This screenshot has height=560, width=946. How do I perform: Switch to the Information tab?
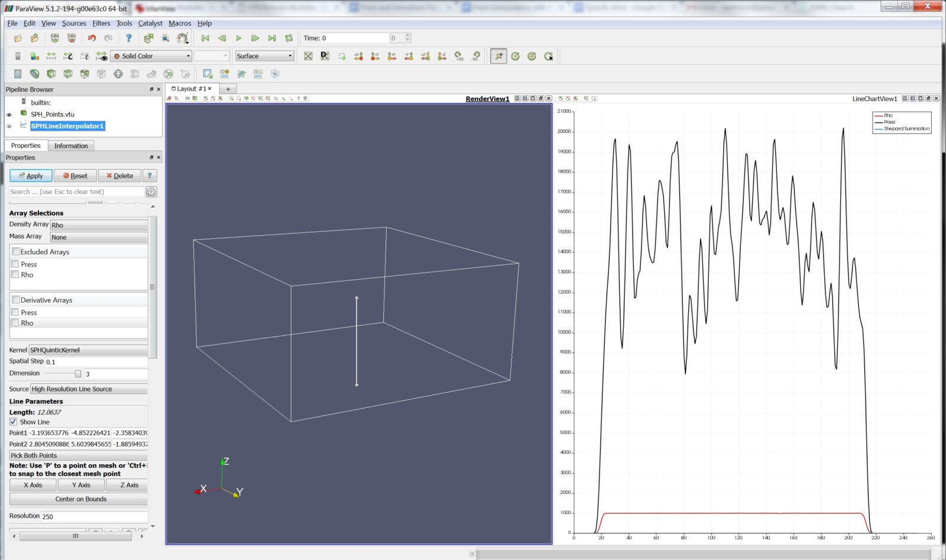tap(71, 145)
